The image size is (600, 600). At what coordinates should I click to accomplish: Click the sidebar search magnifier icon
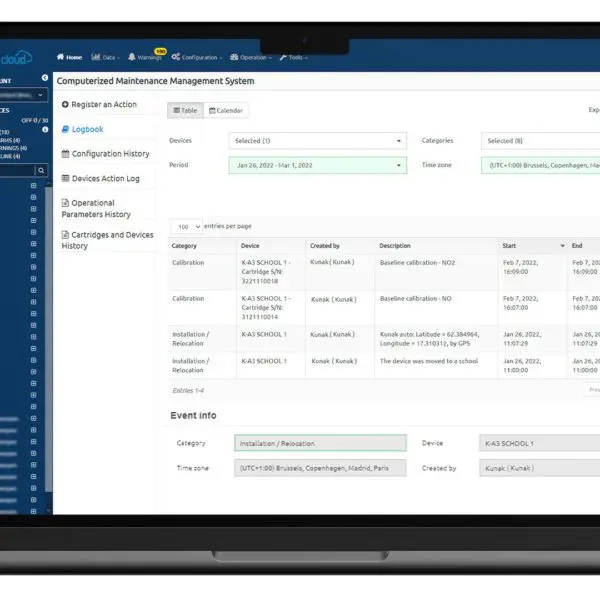click(x=41, y=170)
